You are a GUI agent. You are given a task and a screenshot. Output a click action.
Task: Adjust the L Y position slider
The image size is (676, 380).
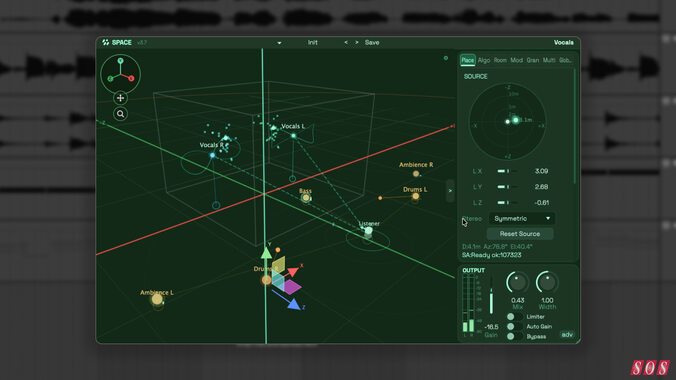(x=508, y=187)
